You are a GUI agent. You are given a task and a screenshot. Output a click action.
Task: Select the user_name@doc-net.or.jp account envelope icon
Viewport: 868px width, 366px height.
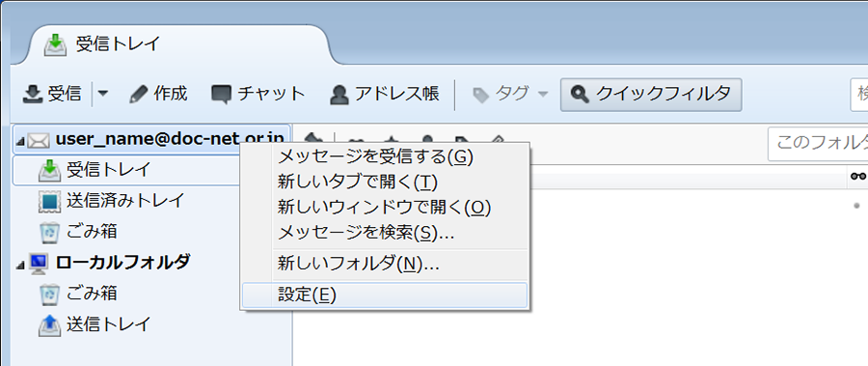[x=39, y=141]
